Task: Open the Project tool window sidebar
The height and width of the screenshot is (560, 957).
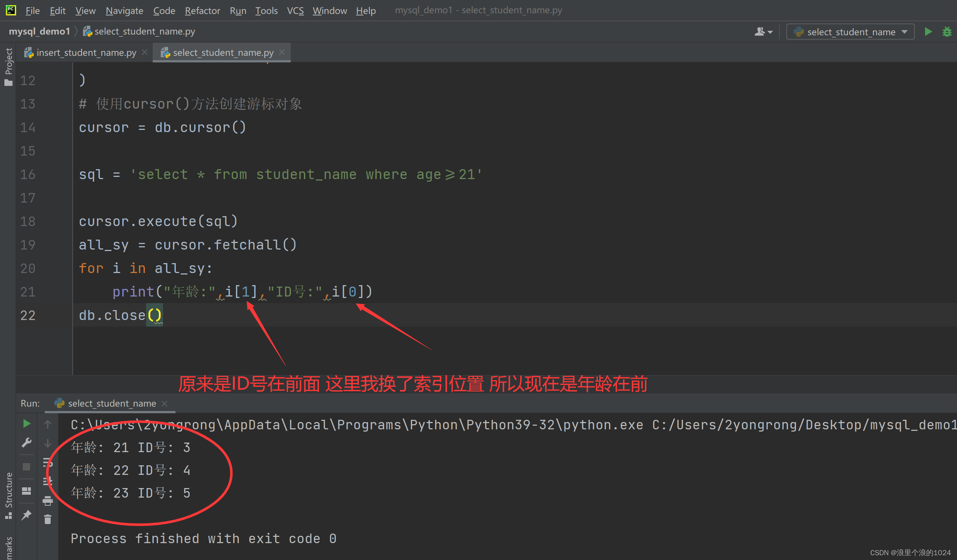Action: [8, 66]
